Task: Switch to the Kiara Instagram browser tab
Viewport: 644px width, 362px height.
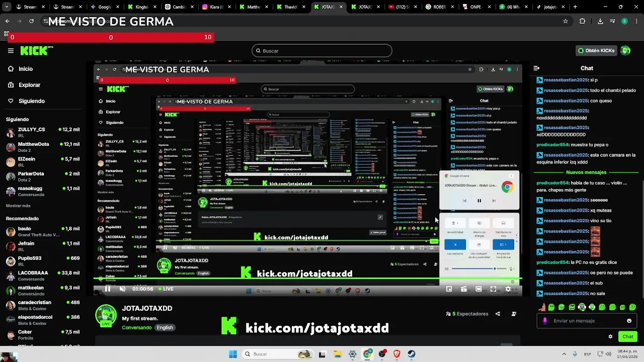Action: (217, 7)
